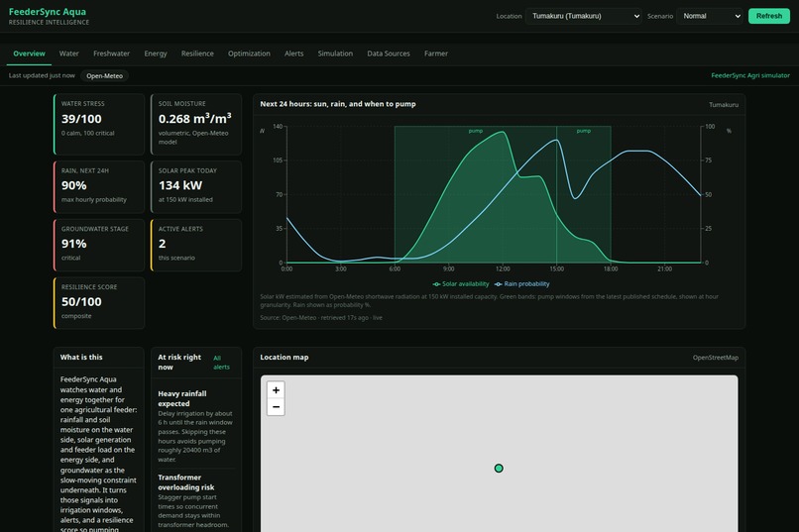Screen dimensions: 799x532
Task: Select the Groundwater Stage 91% card
Action: pyautogui.click(x=99, y=245)
